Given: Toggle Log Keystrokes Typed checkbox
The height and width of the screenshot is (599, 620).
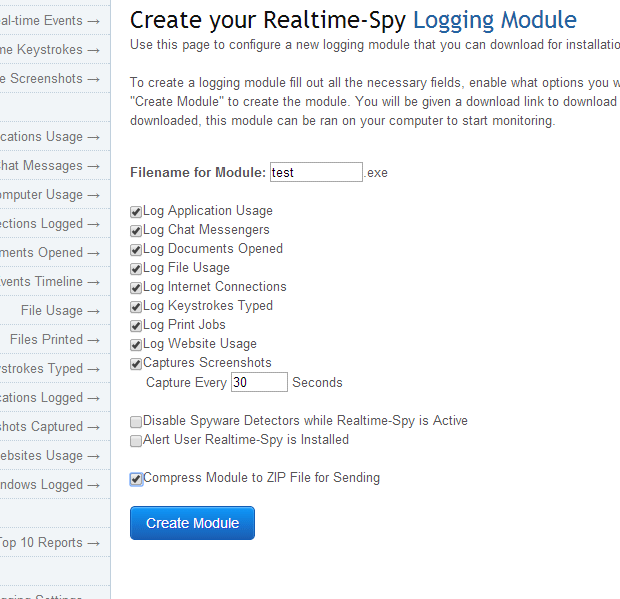Looking at the screenshot, I should click(x=136, y=307).
